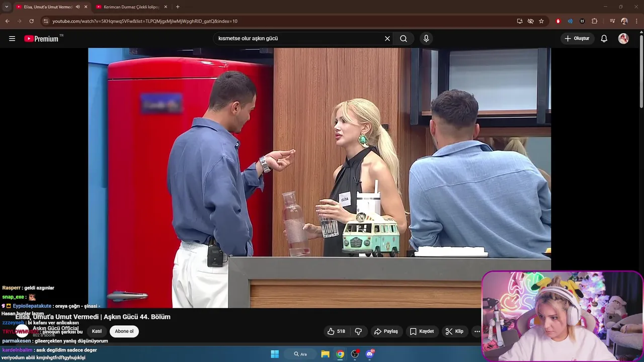Start voice search with the microphone
The height and width of the screenshot is (362, 644).
point(426,39)
